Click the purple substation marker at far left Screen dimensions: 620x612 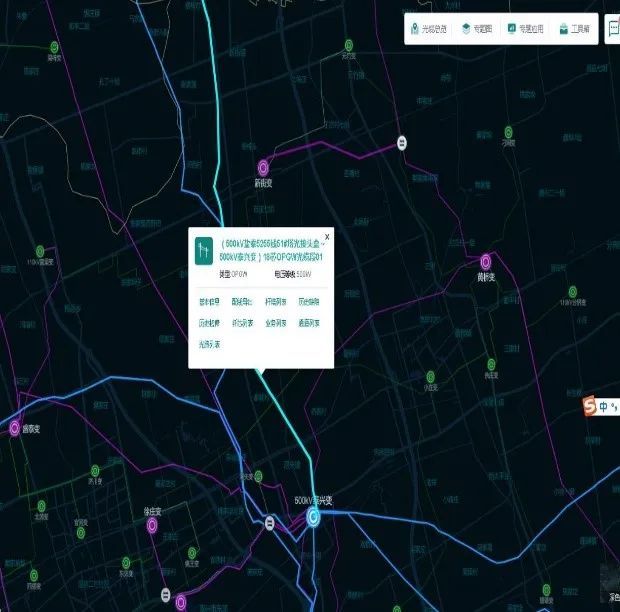click(x=15, y=428)
